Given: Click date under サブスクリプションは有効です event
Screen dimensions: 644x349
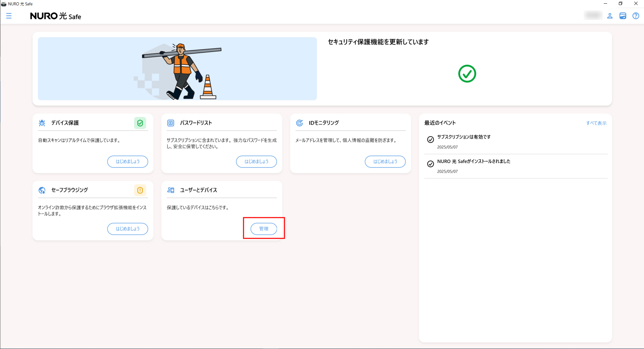Looking at the screenshot, I should (447, 147).
